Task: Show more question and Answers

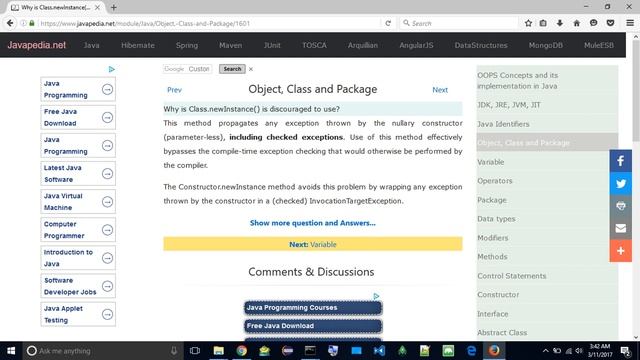Action: click(x=313, y=223)
